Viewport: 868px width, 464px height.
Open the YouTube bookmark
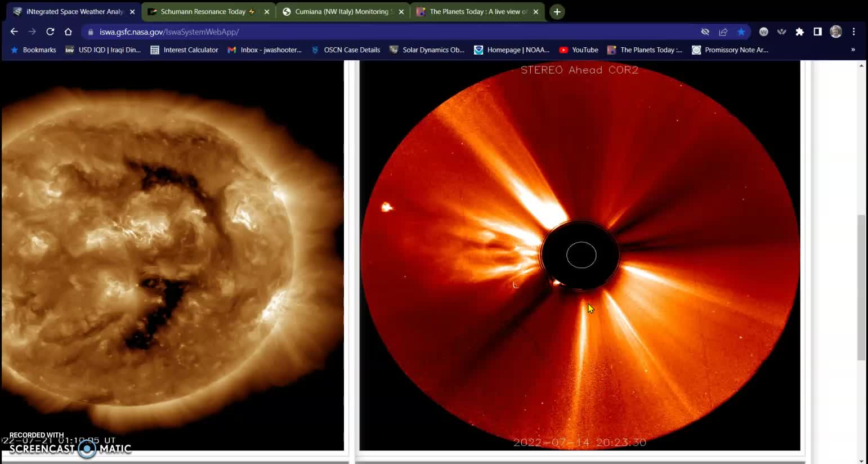pyautogui.click(x=579, y=50)
